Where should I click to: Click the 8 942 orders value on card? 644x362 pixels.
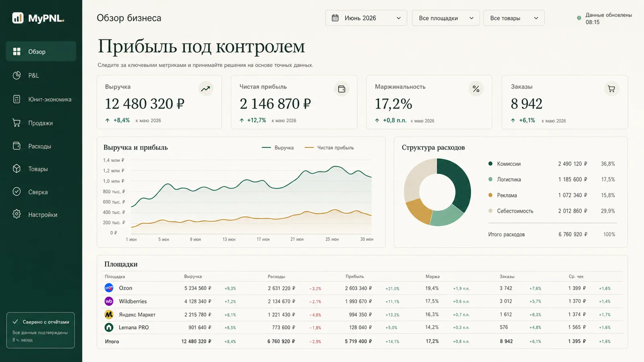coord(526,104)
